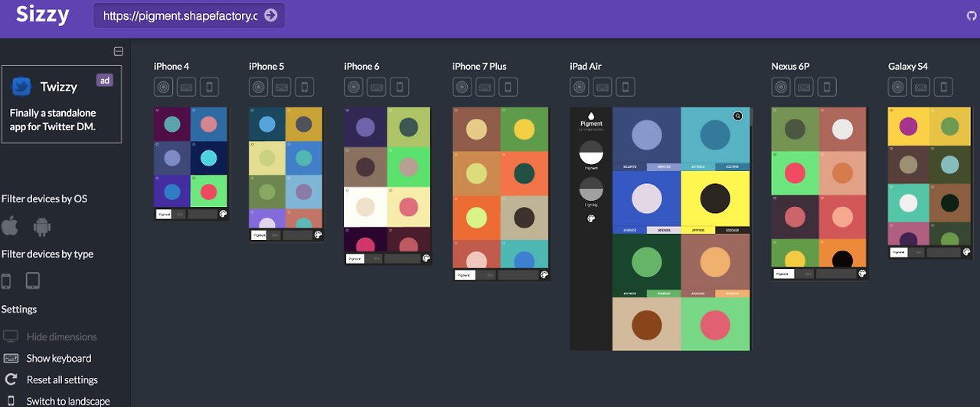Click the palette icon in Galaxy S4 preview
The width and height of the screenshot is (980, 407).
(966, 251)
